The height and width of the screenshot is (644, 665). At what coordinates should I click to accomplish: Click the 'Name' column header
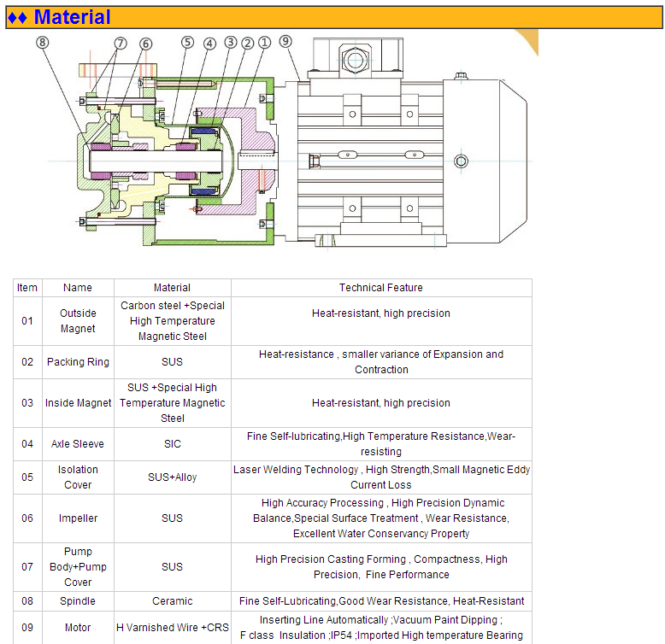click(78, 288)
